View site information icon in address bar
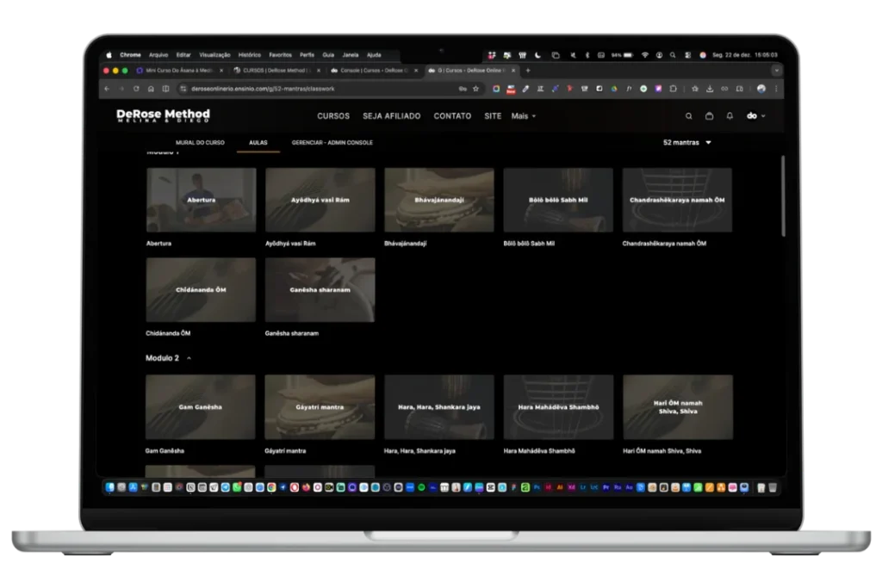This screenshot has height=588, width=882. click(183, 89)
